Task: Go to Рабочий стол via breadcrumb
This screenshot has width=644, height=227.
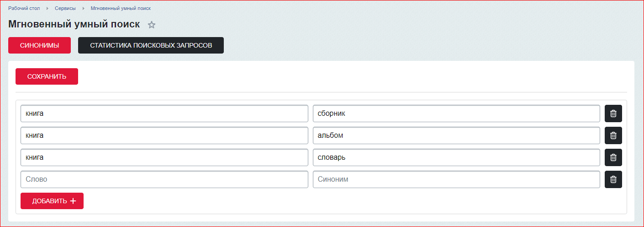Action: pyautogui.click(x=24, y=8)
